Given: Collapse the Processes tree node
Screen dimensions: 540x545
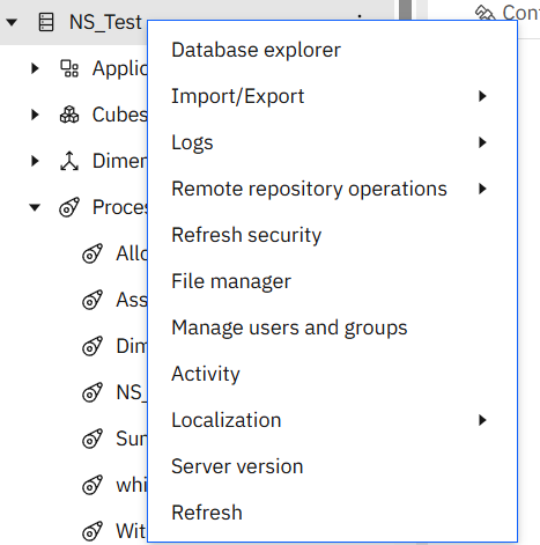Looking at the screenshot, I should tap(35, 208).
